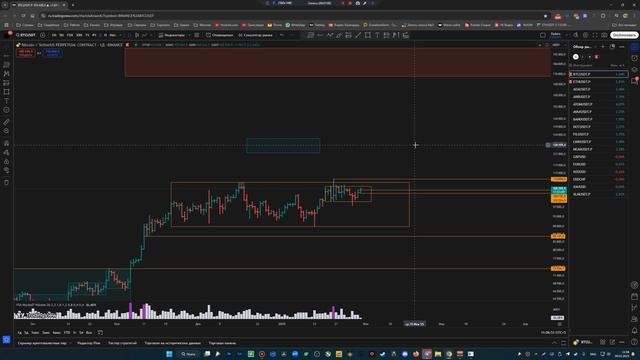The height and width of the screenshot is (360, 640).
Task: Open the layout setup square icon
Action: [542, 35]
